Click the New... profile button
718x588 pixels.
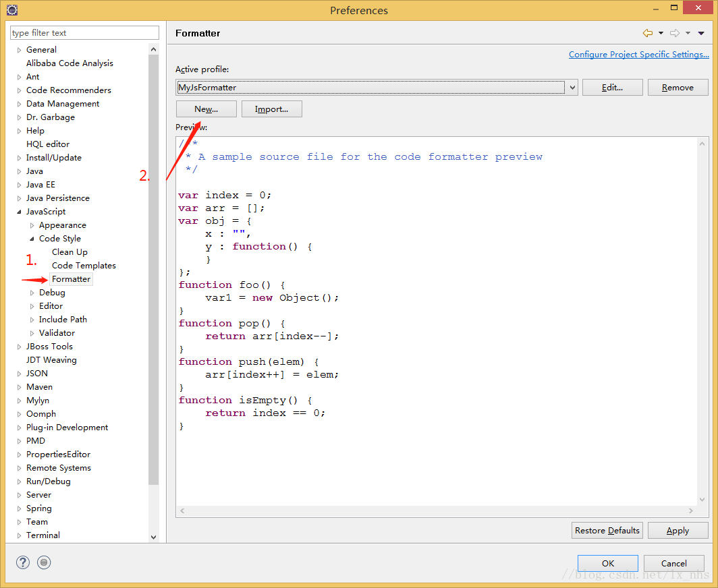(206, 109)
